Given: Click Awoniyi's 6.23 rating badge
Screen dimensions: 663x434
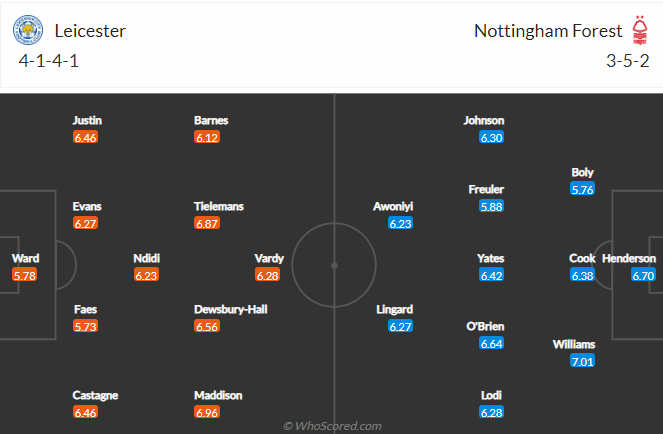Looking at the screenshot, I should 400,223.
